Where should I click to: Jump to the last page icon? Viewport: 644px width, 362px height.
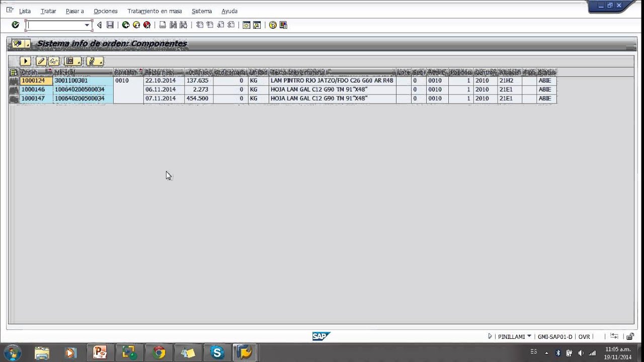pos(231,25)
